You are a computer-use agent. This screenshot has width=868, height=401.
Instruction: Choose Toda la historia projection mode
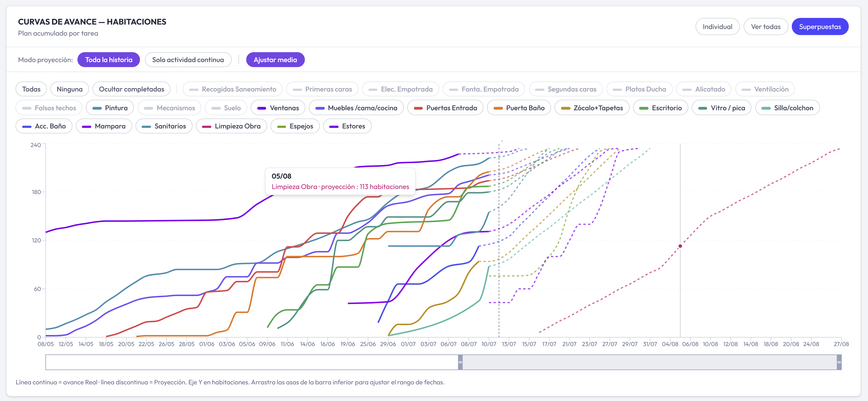[x=108, y=60]
